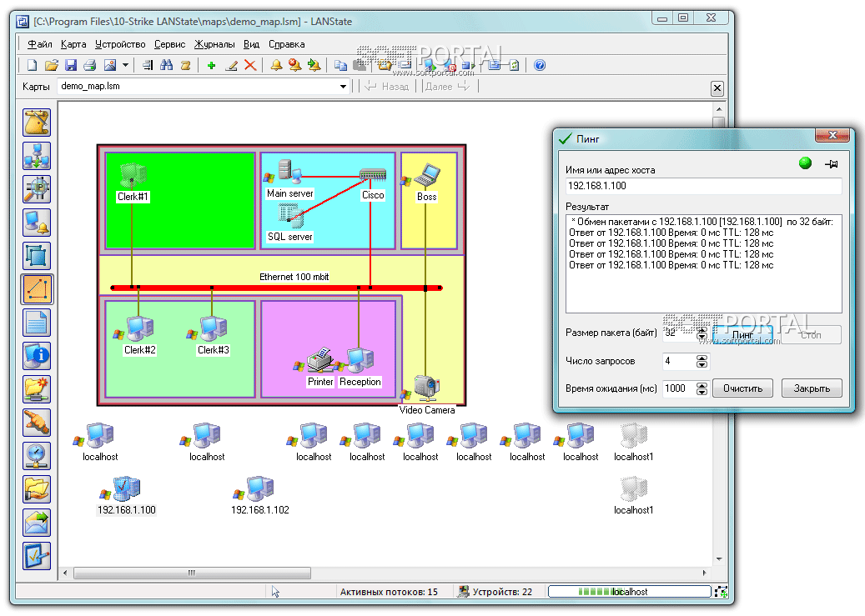The height and width of the screenshot is (616, 865).
Task: Open a map file with the folder icon
Action: 52,66
